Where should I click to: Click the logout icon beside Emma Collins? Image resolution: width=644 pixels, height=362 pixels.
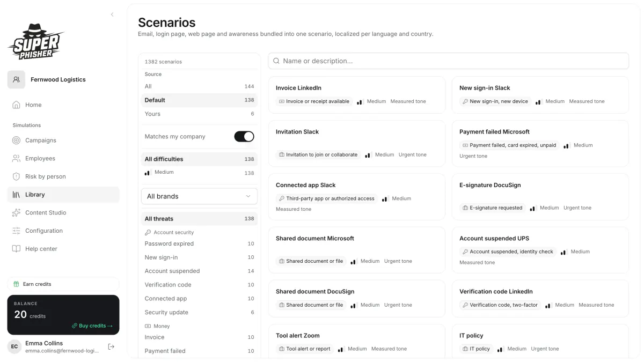[x=111, y=347]
